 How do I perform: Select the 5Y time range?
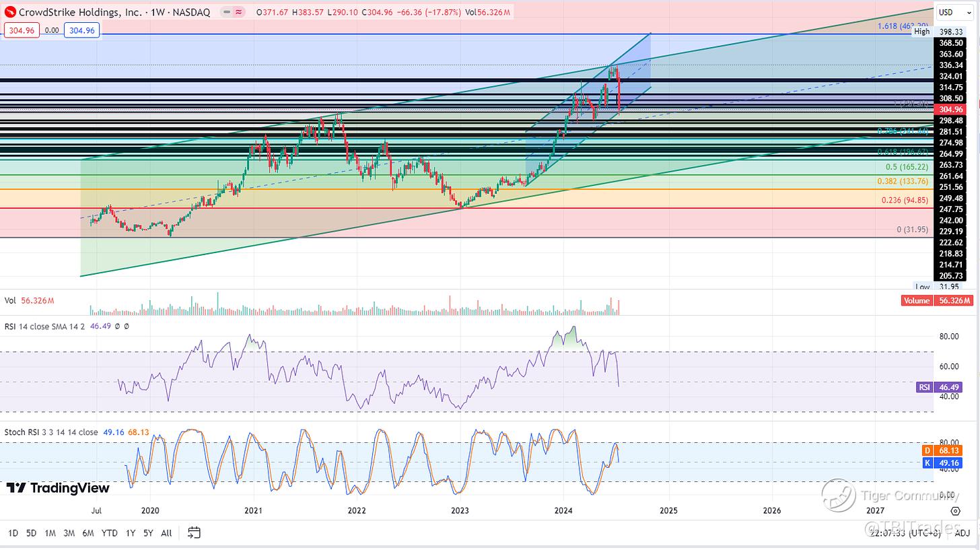(148, 533)
